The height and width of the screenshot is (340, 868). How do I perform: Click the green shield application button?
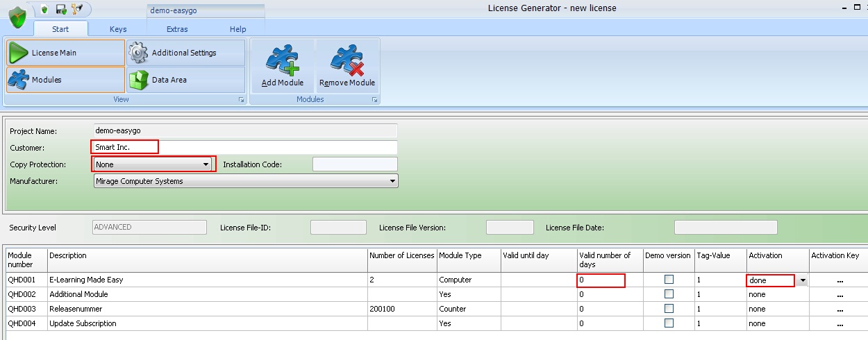tap(17, 18)
